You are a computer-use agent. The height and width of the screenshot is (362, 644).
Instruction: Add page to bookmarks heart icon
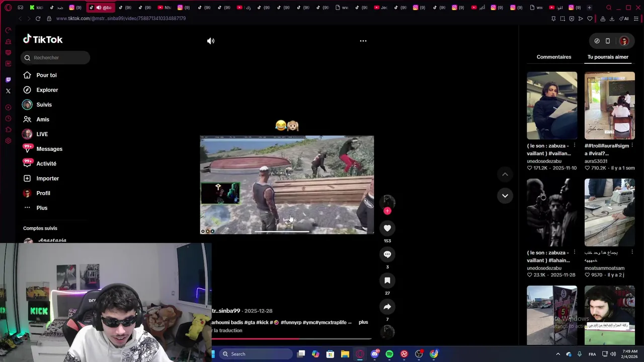(x=590, y=19)
